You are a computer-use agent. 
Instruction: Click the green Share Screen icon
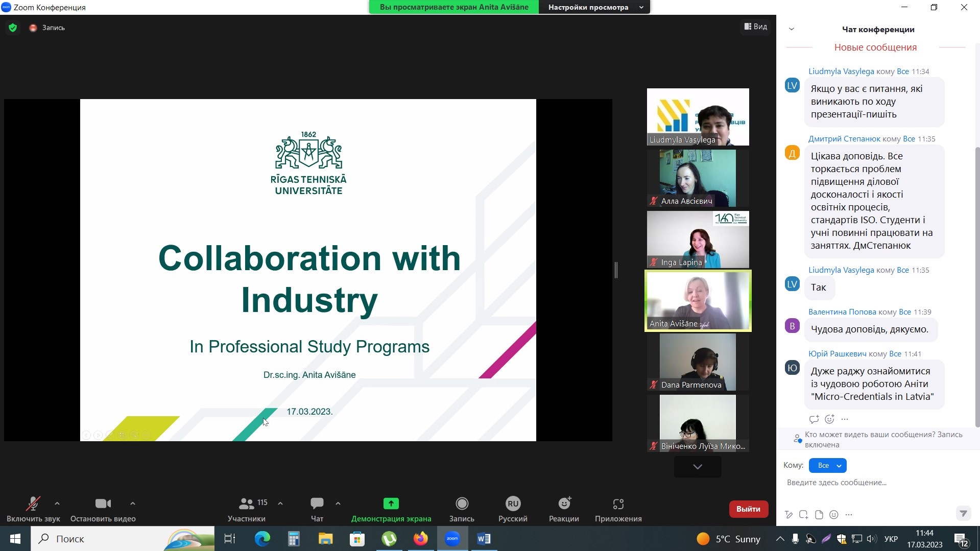(x=391, y=504)
